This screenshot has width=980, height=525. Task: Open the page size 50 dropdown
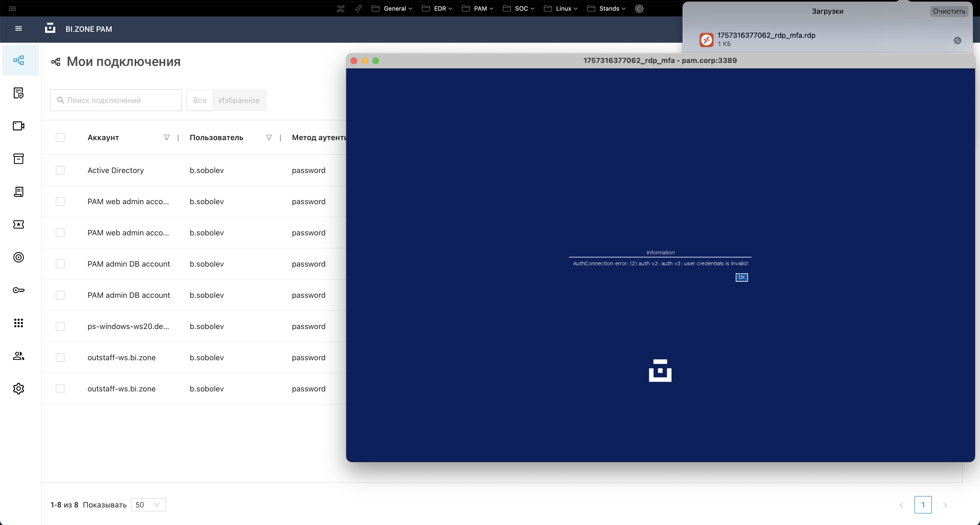[x=148, y=505]
